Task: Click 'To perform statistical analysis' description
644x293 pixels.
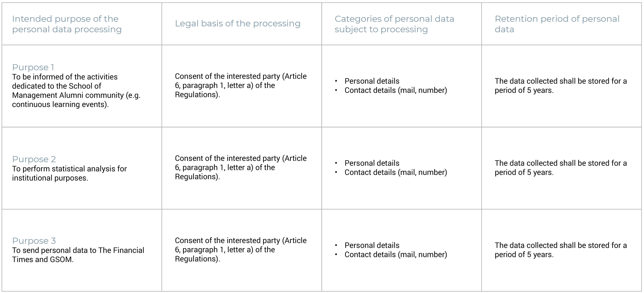Action: [x=69, y=173]
